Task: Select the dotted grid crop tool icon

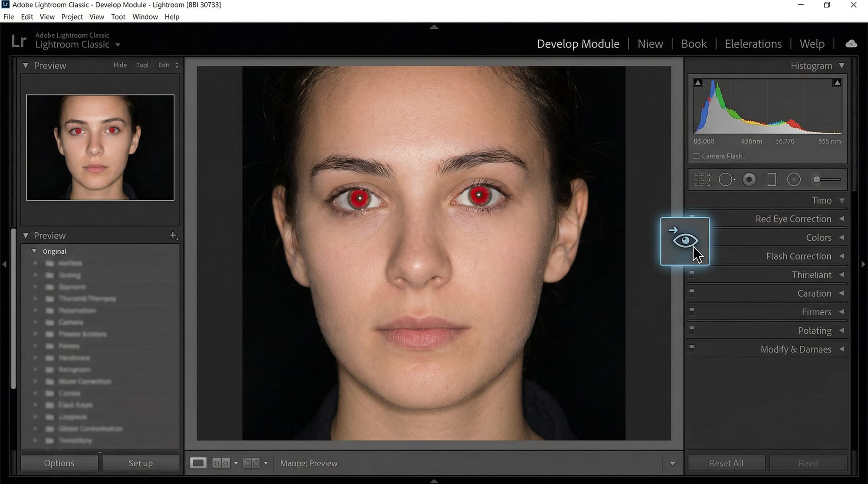Action: tap(702, 180)
